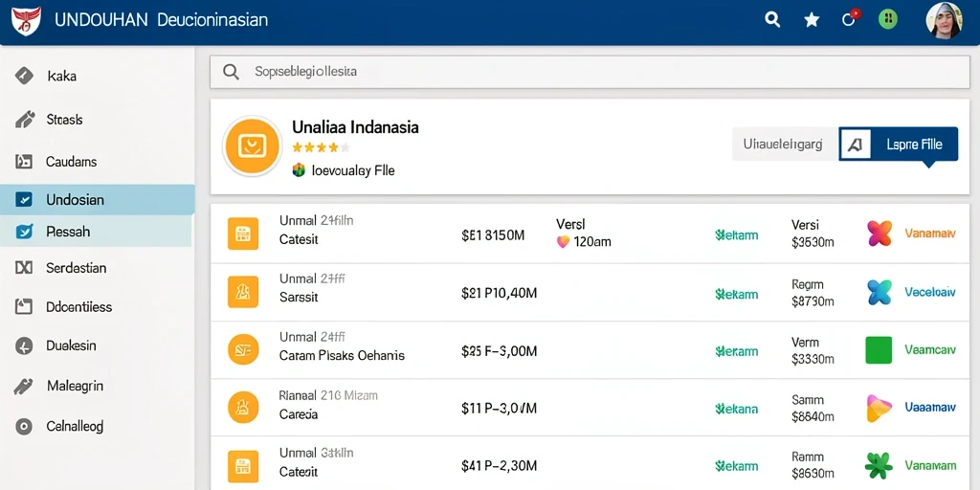Click green status in the Careda row
This screenshot has width=980, height=490.
[x=736, y=409]
